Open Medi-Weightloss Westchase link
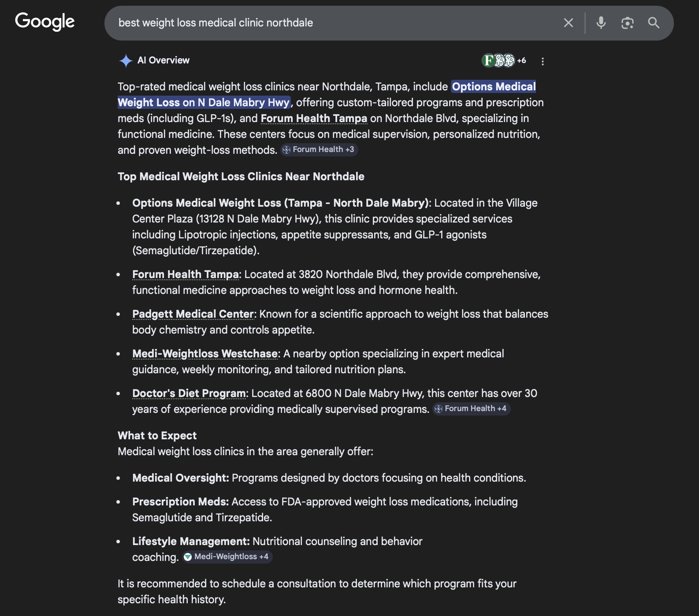Screen dimensions: 699x616 click(x=205, y=354)
